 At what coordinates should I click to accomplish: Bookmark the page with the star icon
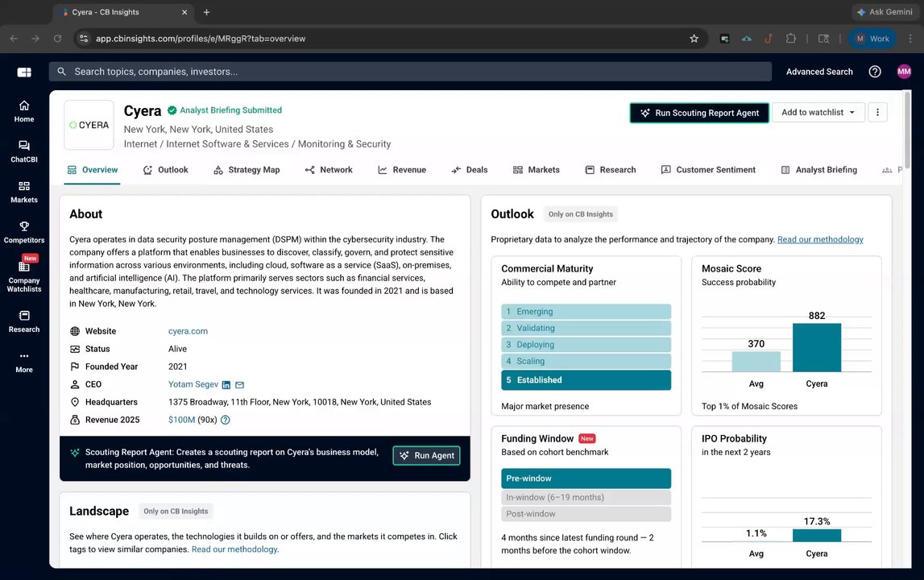tap(694, 39)
